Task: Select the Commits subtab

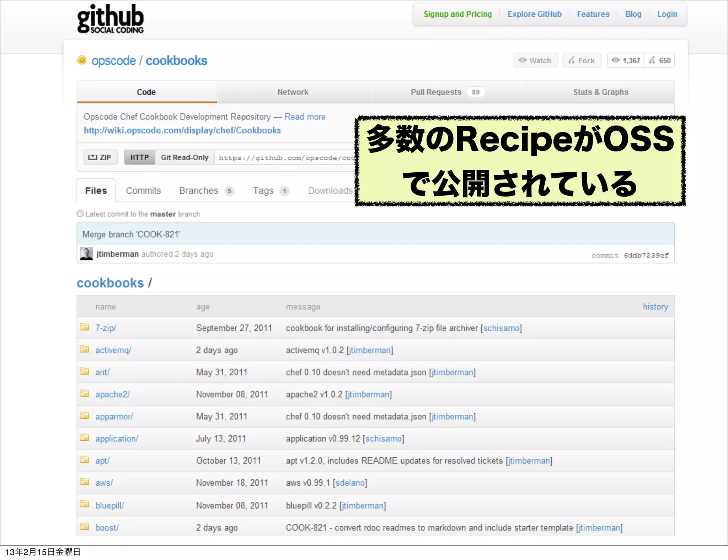Action: click(143, 191)
